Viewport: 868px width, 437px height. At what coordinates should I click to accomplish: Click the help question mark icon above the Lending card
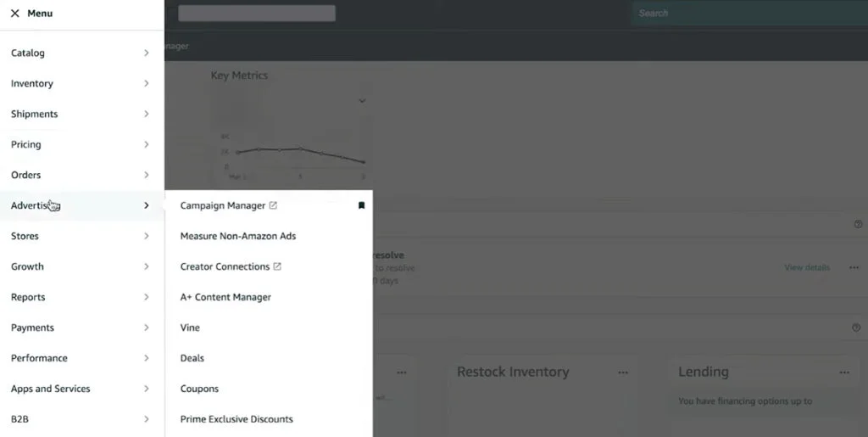[856, 328]
